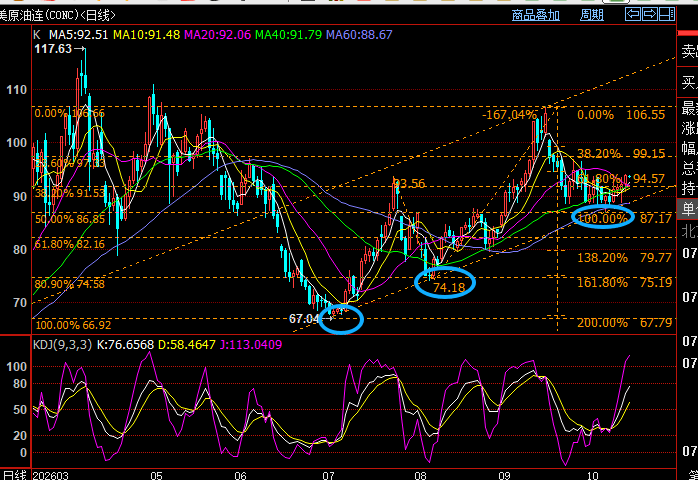Click the K:76.6568 value
Viewport: 698px width, 480px height.
pos(125,345)
